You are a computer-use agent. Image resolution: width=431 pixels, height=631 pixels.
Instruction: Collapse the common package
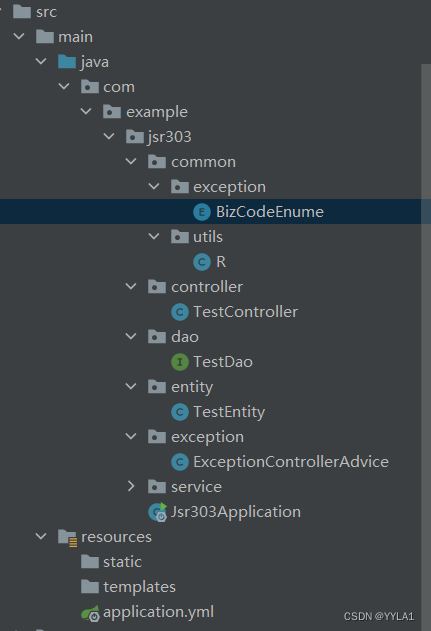point(131,161)
